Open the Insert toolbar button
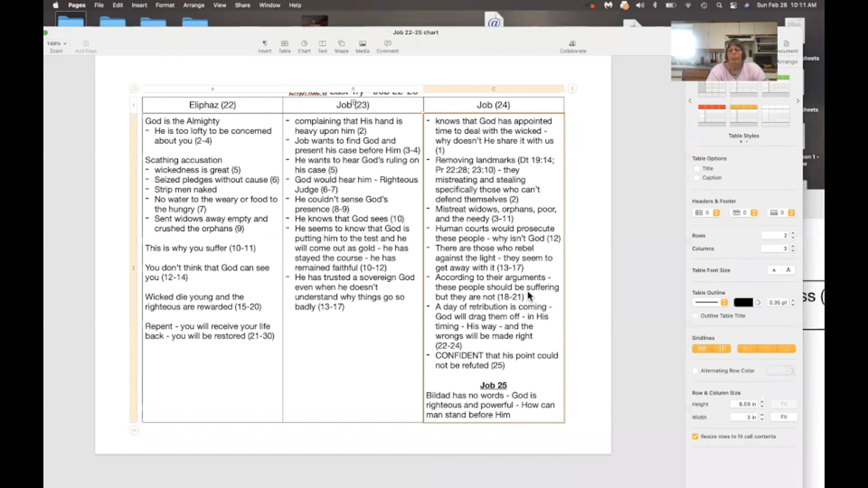868x488 pixels. 264,46
